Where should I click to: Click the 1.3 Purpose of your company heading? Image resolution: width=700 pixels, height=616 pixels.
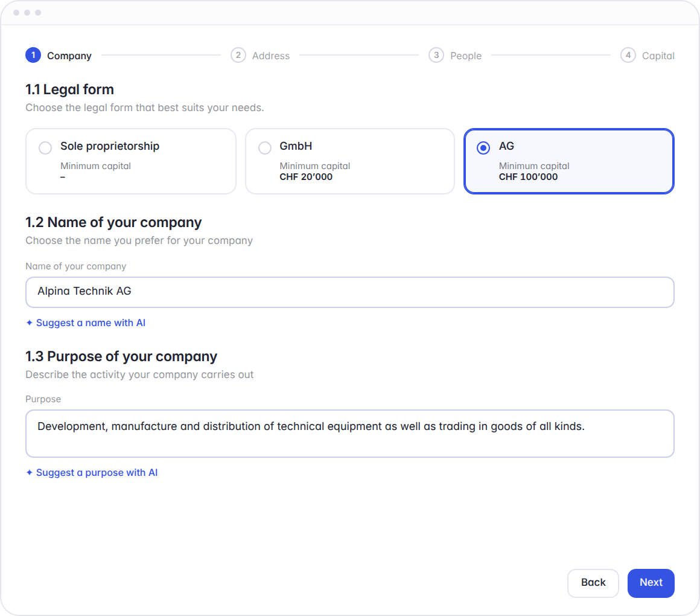pyautogui.click(x=121, y=356)
